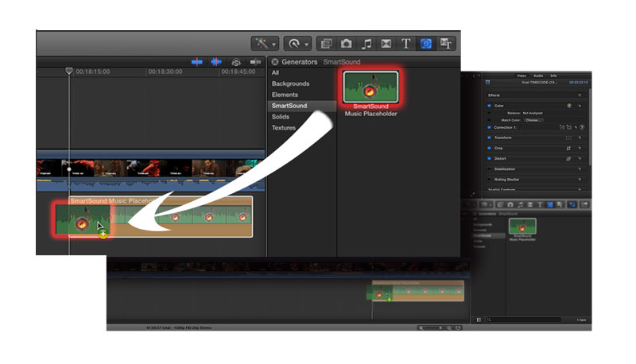
Task: Toggle the Correction 1 checkbox
Action: [x=489, y=127]
